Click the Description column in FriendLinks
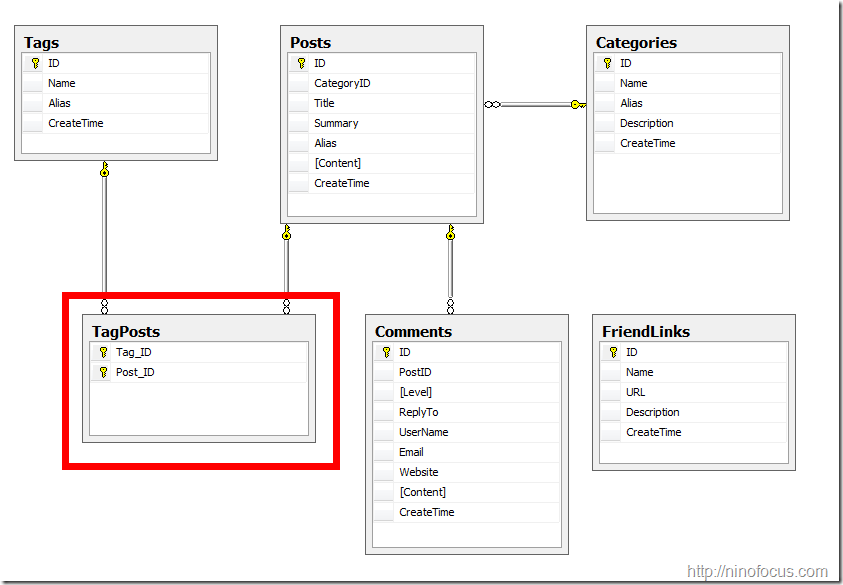This screenshot has height=585, width=843. (694, 412)
